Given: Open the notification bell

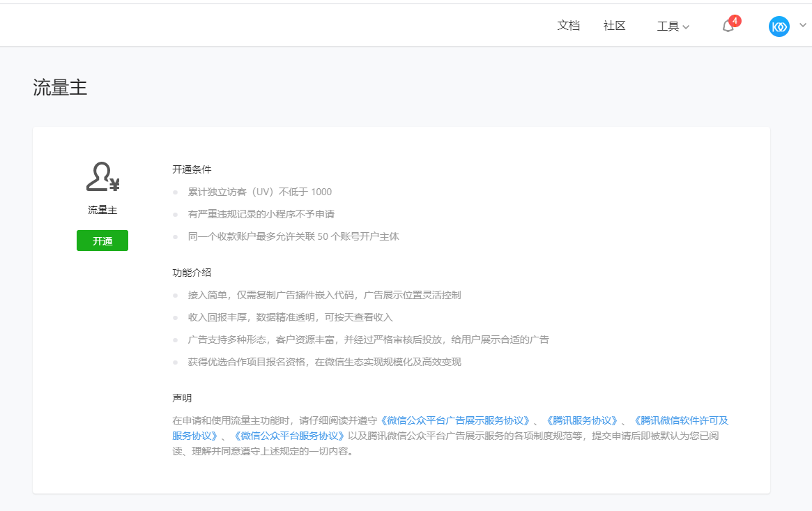Looking at the screenshot, I should click(728, 27).
